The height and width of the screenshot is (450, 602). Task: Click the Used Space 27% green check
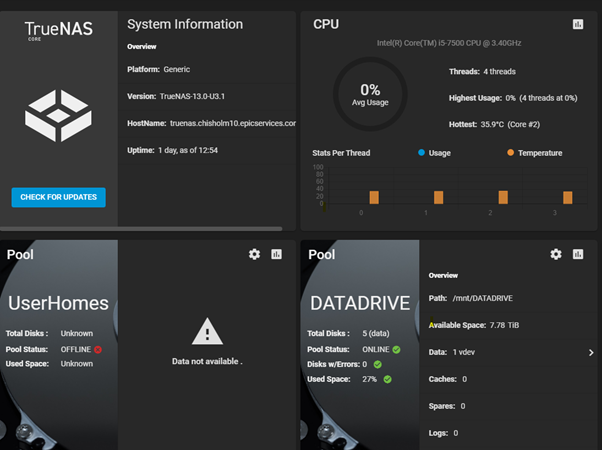point(388,379)
